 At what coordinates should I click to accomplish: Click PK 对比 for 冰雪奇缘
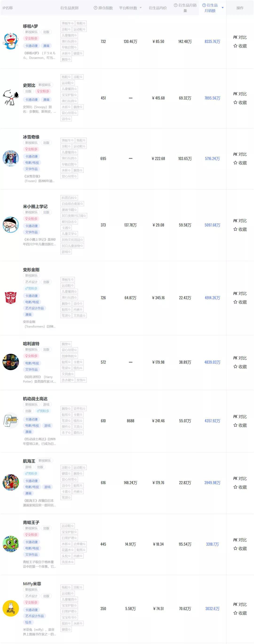point(240,154)
